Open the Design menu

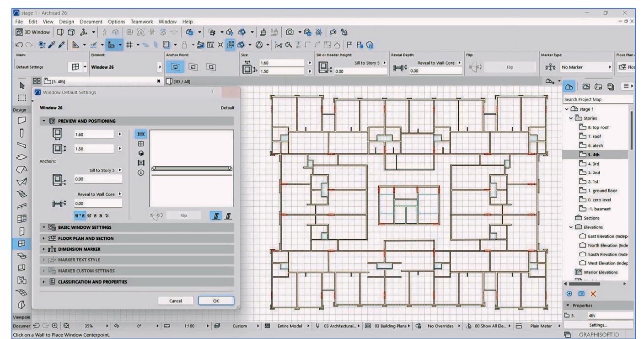pyautogui.click(x=66, y=22)
